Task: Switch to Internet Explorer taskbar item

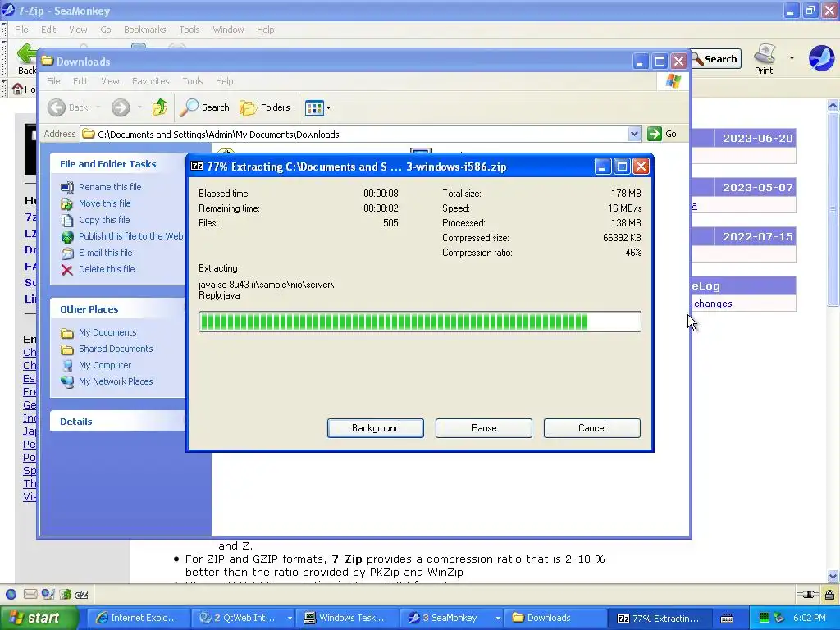Action: (137, 618)
